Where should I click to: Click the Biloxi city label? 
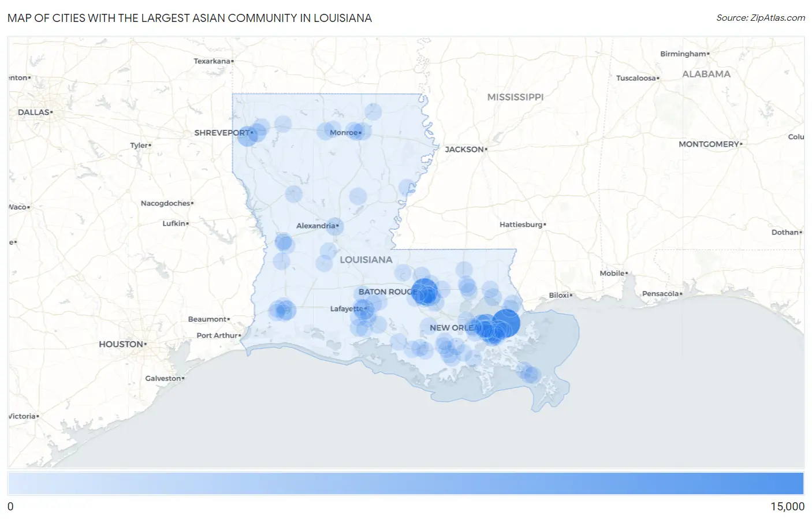559,295
